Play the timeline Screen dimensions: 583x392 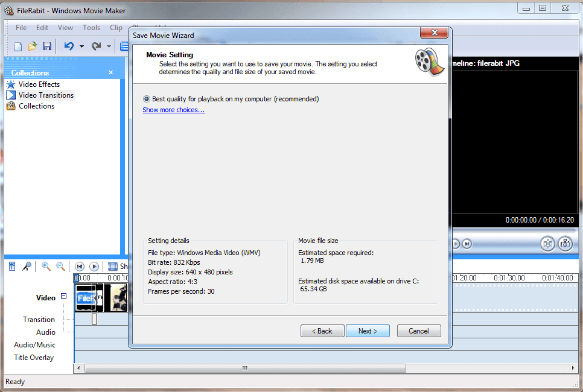94,267
